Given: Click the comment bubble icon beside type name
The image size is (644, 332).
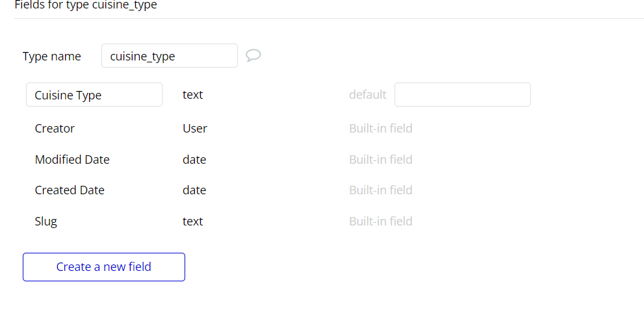Looking at the screenshot, I should click(253, 56).
